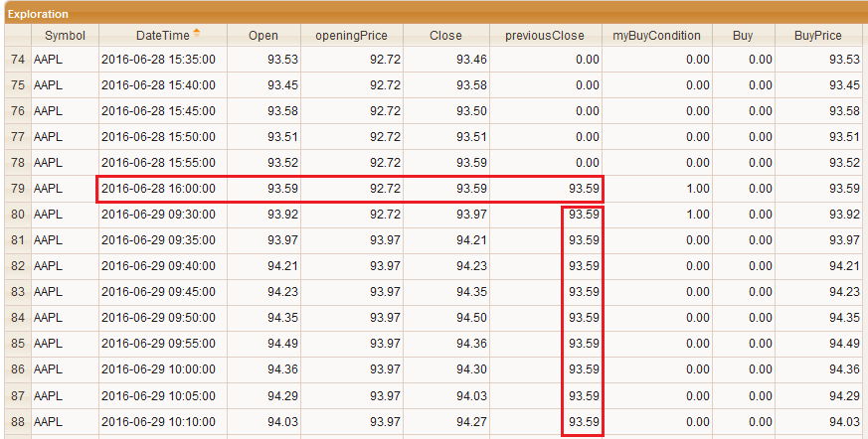Select the Symbol column header
Screen dimensions: 868x439
(65, 36)
